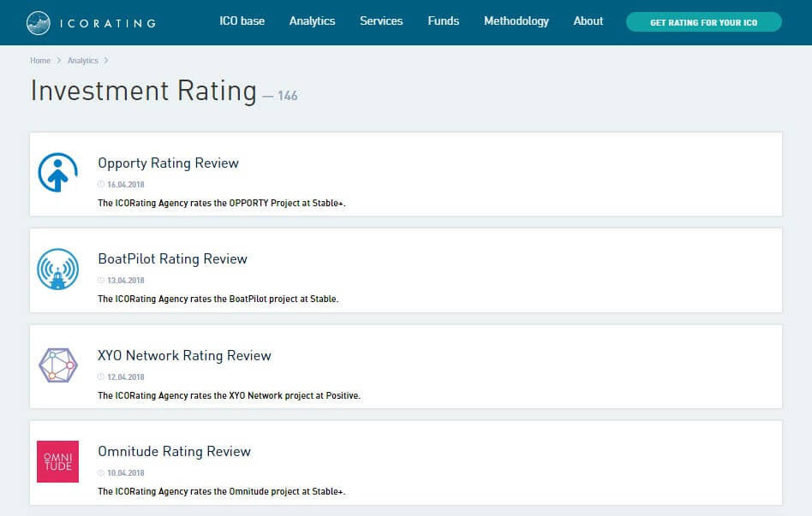812x516 pixels.
Task: Open Opporty Rating Review title
Action: click(x=168, y=163)
